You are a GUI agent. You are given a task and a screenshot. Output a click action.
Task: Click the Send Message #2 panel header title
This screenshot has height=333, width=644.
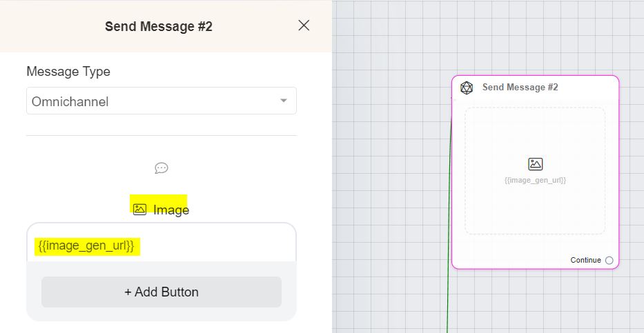(159, 27)
